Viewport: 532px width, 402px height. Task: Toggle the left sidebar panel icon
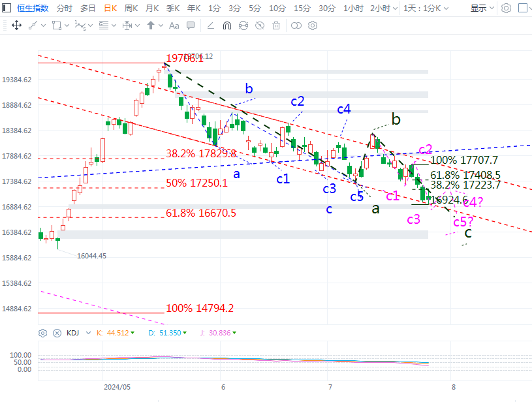pos(7,8)
